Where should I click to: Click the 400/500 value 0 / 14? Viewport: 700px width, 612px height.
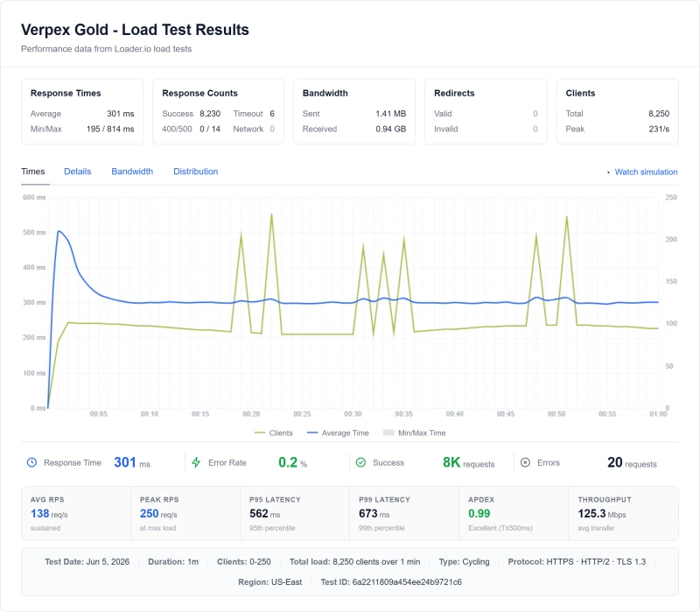point(210,129)
